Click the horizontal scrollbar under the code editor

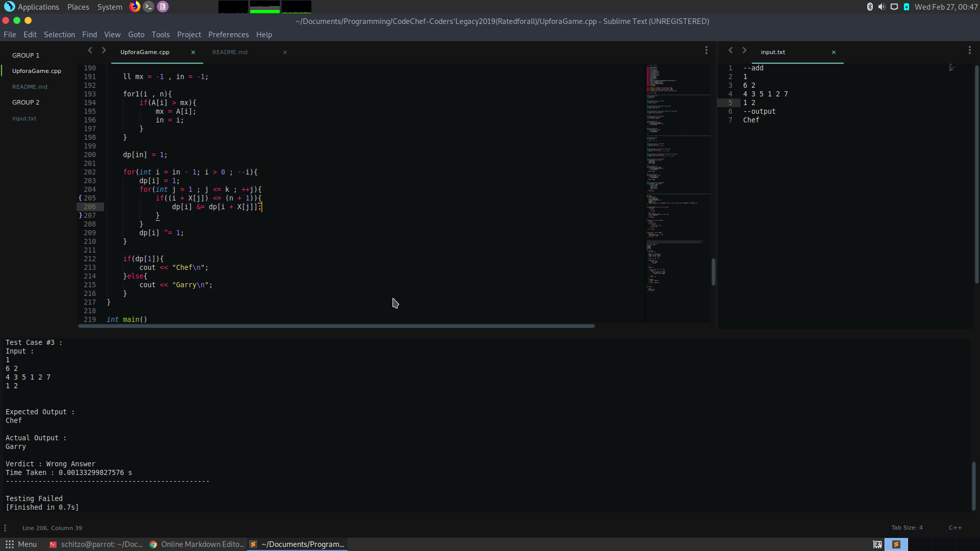click(x=336, y=326)
